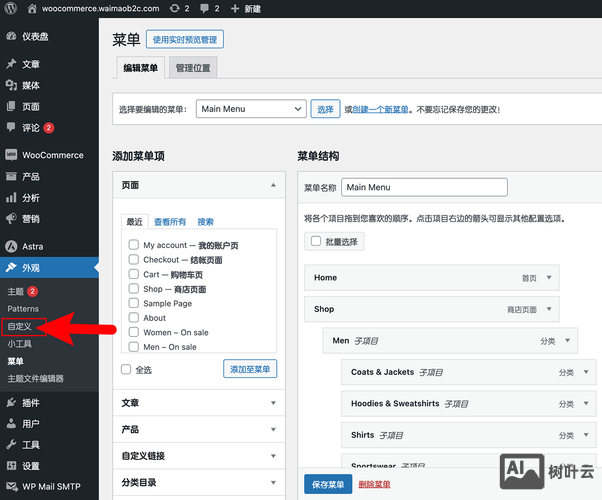Enable the 全选 select-all checkbox

126,369
